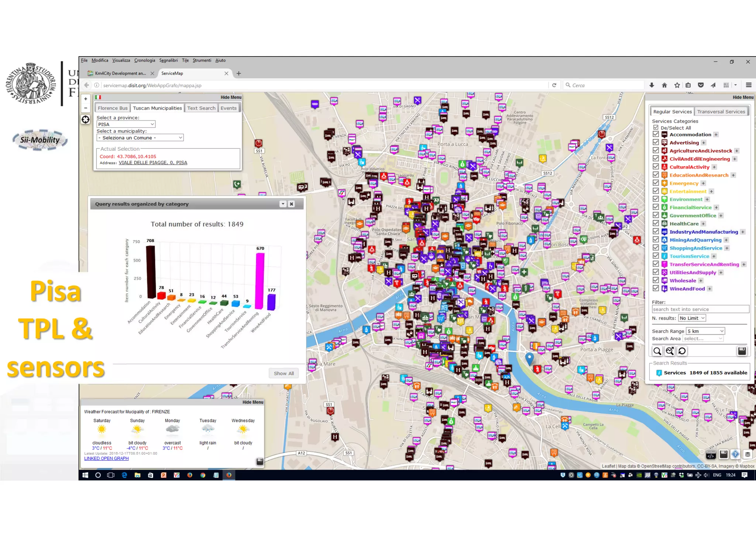
Task: Toggle the TourismService checkbox
Action: tap(656, 256)
